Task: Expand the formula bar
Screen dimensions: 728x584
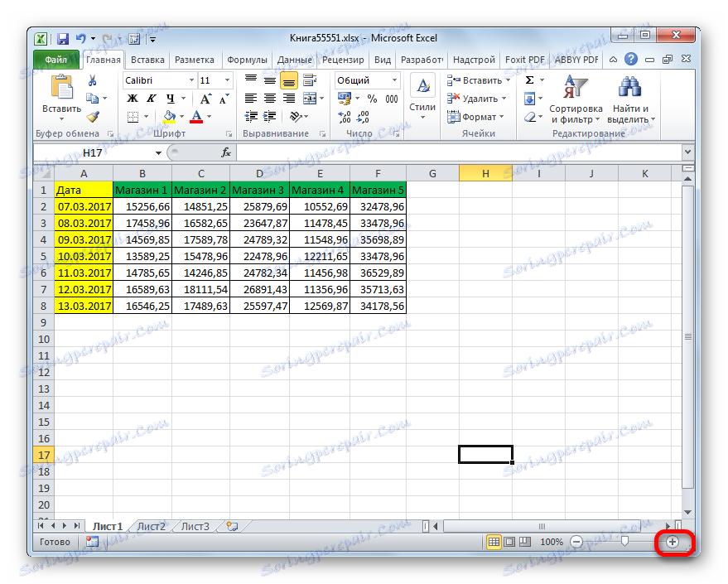Action: (x=687, y=152)
